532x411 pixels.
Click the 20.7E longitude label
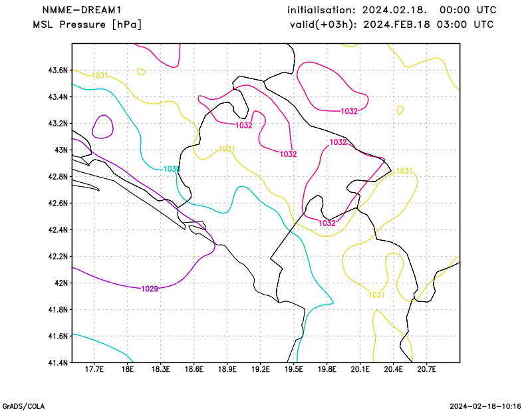pyautogui.click(x=426, y=370)
